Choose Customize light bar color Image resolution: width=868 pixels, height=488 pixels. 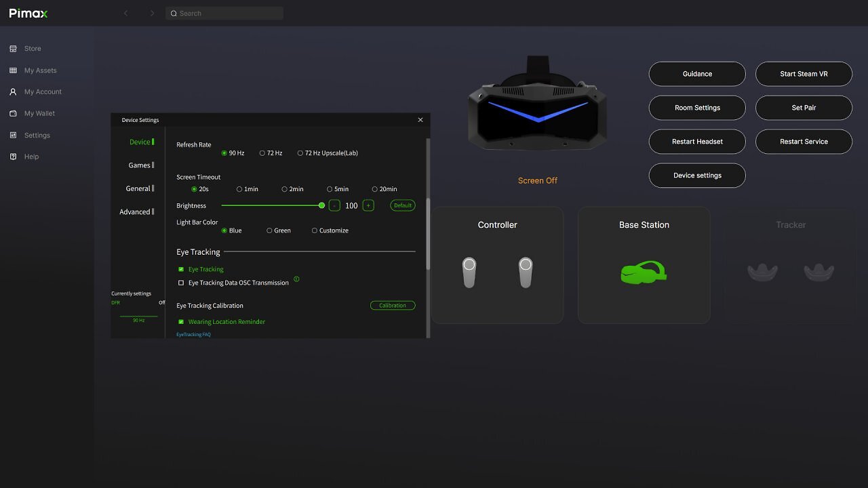point(330,230)
